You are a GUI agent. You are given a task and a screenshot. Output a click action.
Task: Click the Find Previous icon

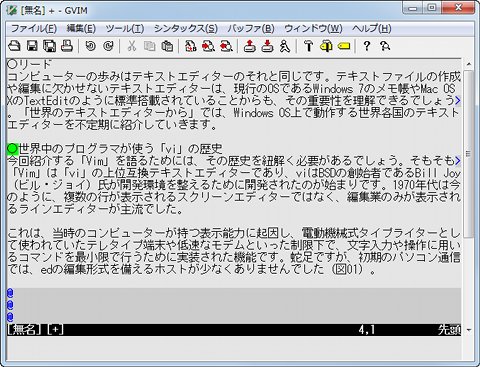226,46
